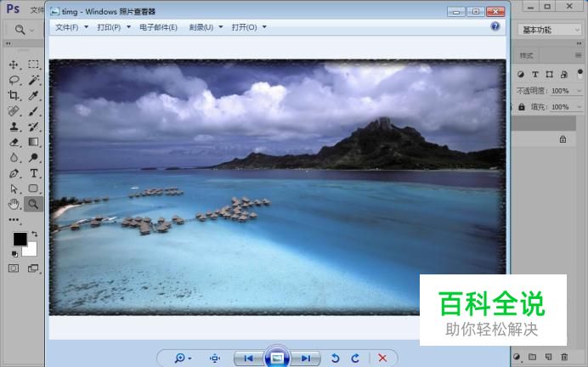Select the Move tool in Photoshop
The height and width of the screenshot is (367, 588).
pyautogui.click(x=14, y=65)
